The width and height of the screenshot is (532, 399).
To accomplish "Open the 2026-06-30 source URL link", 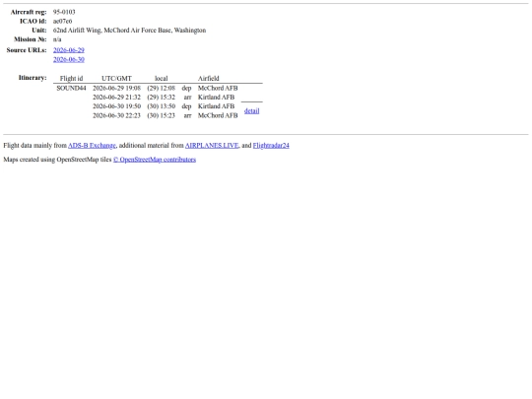I will coord(69,59).
